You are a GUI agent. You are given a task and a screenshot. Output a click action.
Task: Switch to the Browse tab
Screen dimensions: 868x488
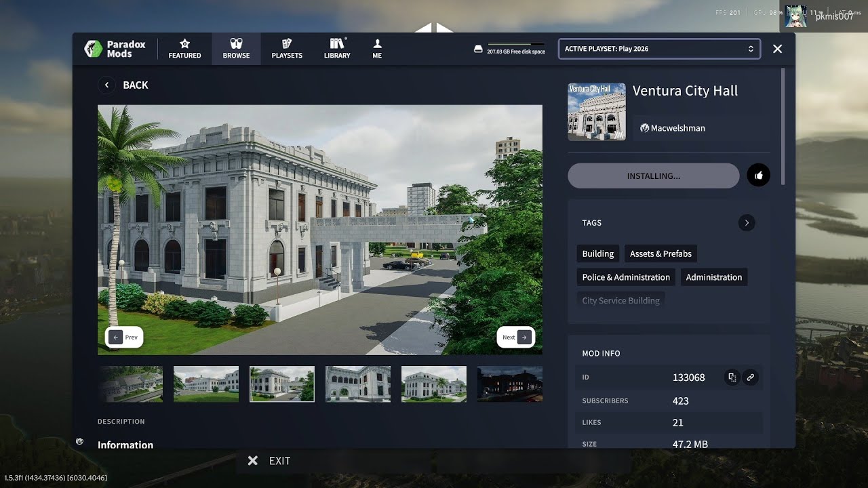(236, 49)
